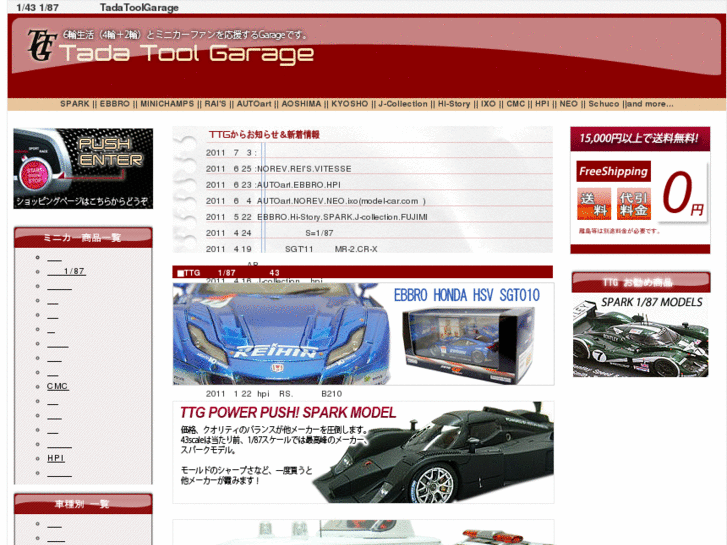Open the CMC category link

click(x=57, y=386)
